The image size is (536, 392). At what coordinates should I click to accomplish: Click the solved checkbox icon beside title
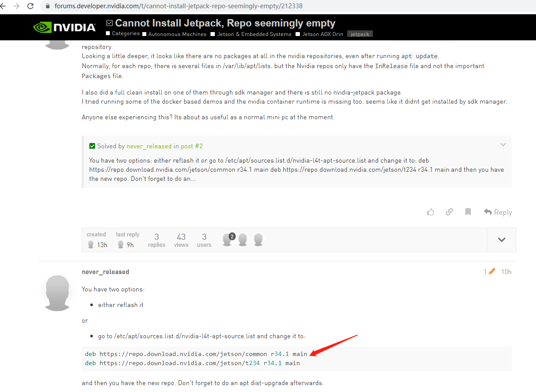coord(109,23)
